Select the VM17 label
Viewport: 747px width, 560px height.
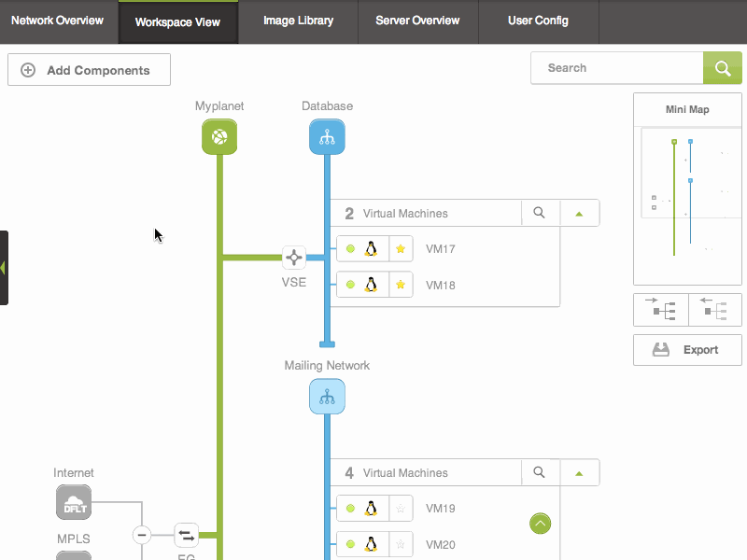click(x=440, y=249)
